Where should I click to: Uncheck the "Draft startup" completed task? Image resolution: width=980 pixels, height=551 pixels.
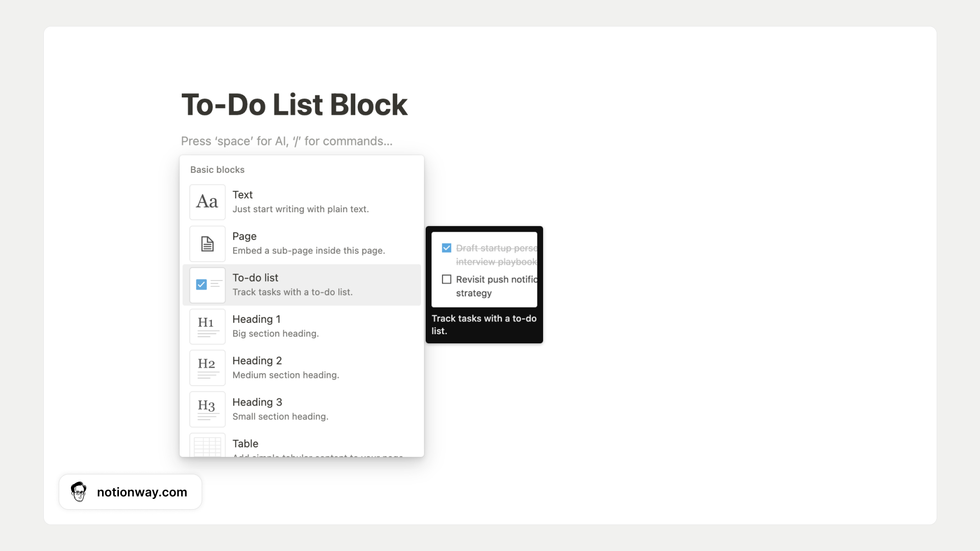447,247
